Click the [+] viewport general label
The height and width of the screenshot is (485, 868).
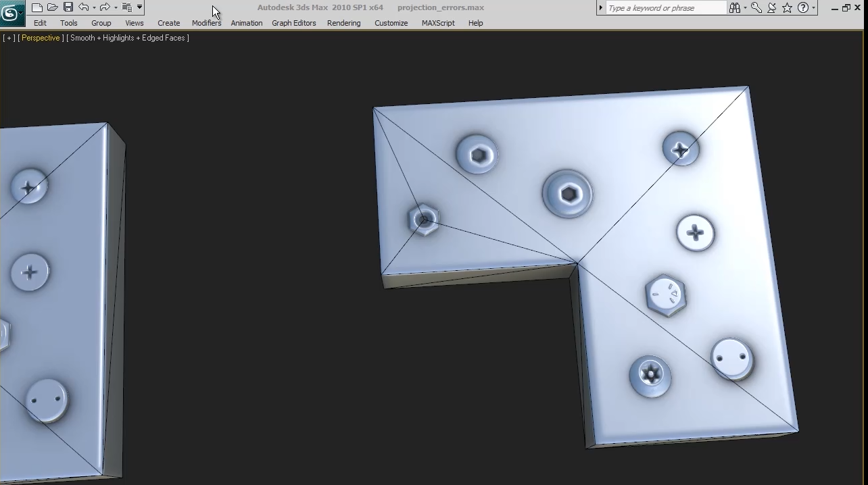point(9,38)
